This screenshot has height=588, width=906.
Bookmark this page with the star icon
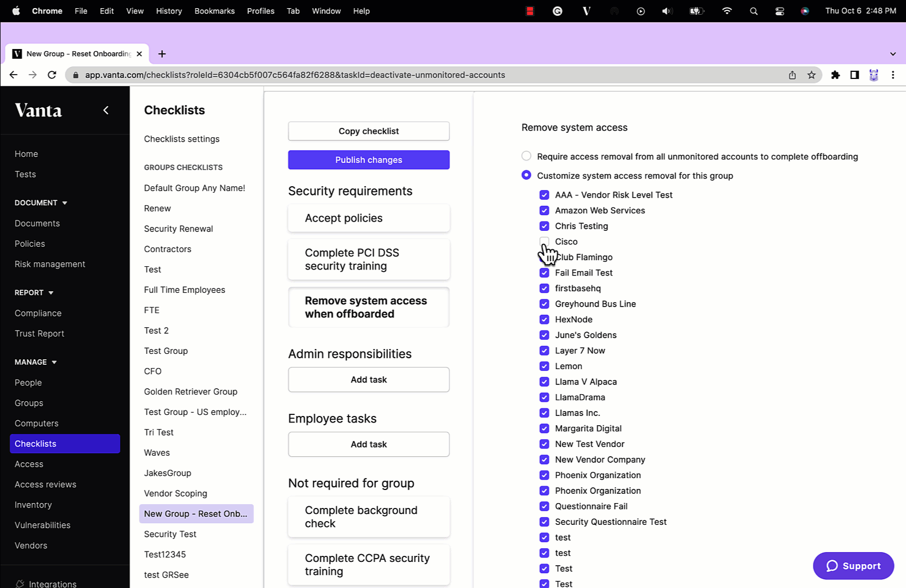pos(811,75)
